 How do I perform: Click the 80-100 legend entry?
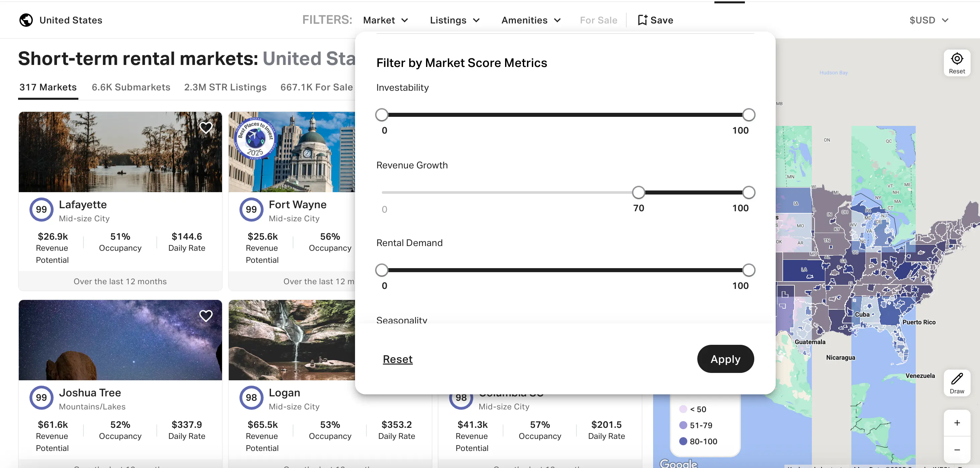click(x=698, y=442)
